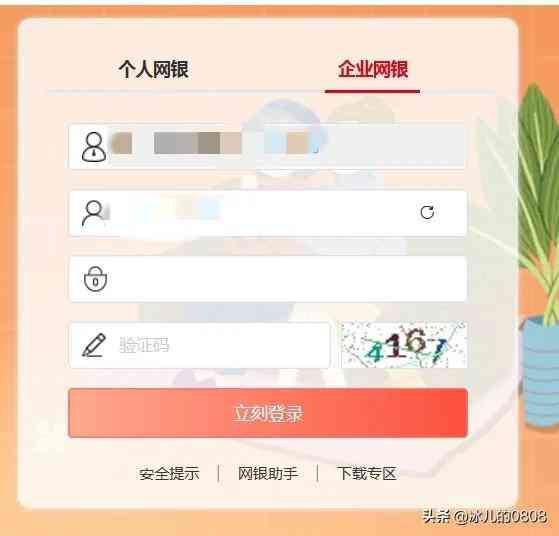This screenshot has height=536, width=559.
Task: Open the 安全提示 link
Action: [169, 474]
